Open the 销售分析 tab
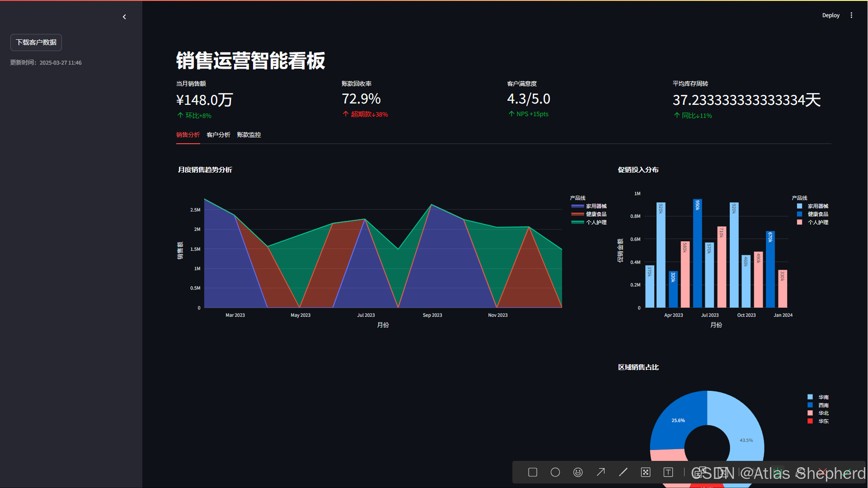This screenshot has height=488, width=868. [188, 135]
